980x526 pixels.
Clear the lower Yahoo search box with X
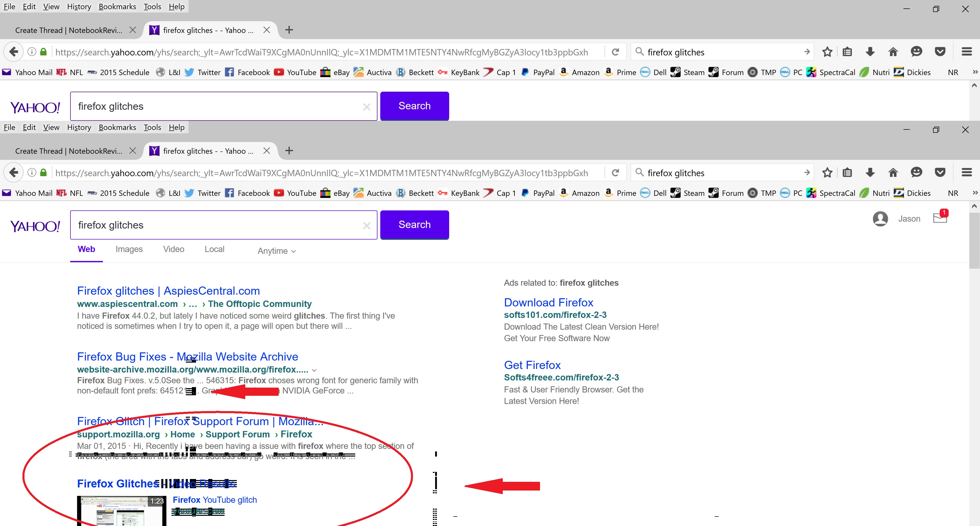coord(366,226)
